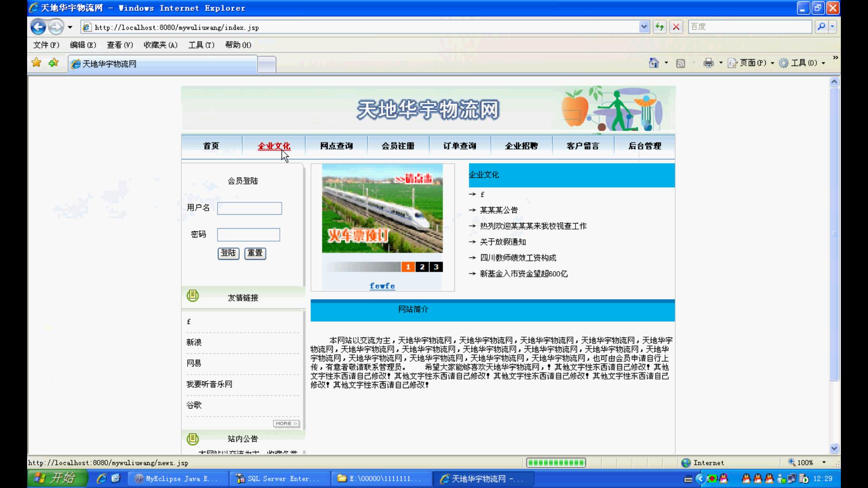This screenshot has width=868, height=488.
Task: Click the command bar overflow chevron
Action: tap(835, 57)
